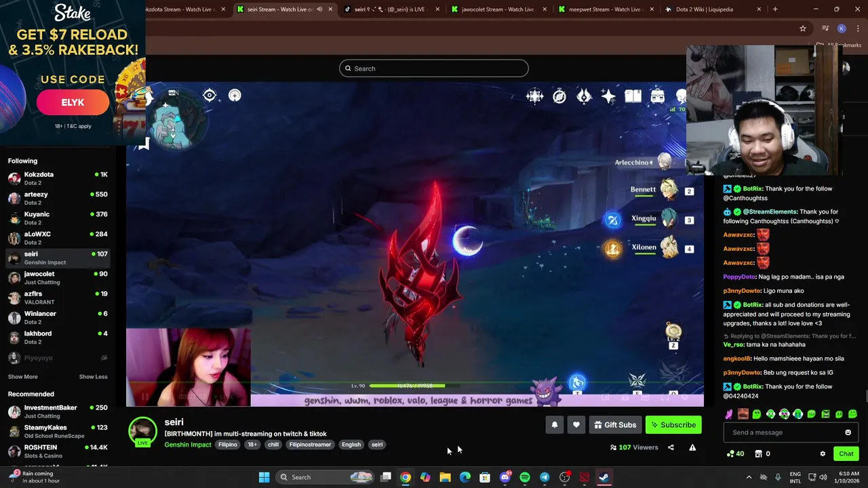Click the share icon beside Viewers
The width and height of the screenshot is (868, 488).
tap(671, 447)
